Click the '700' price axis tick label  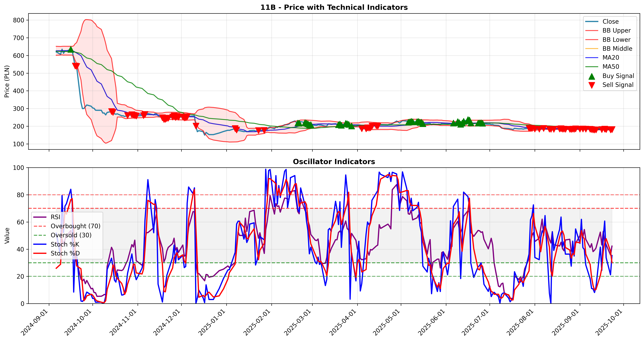[19, 38]
